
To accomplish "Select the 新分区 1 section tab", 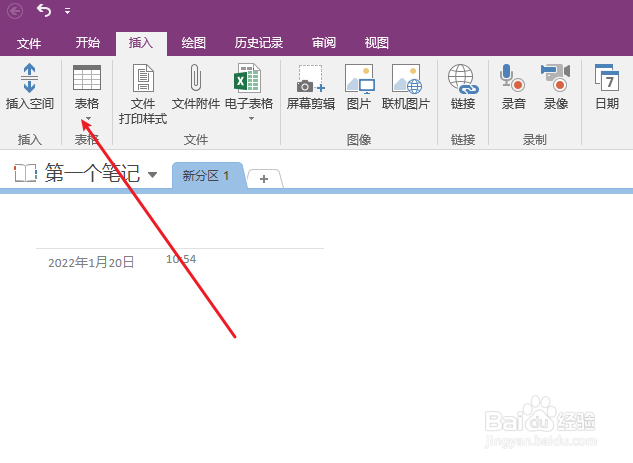I will [208, 176].
